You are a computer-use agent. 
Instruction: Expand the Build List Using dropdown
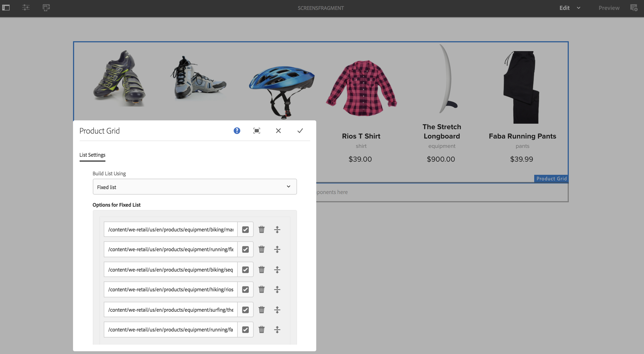tap(195, 187)
